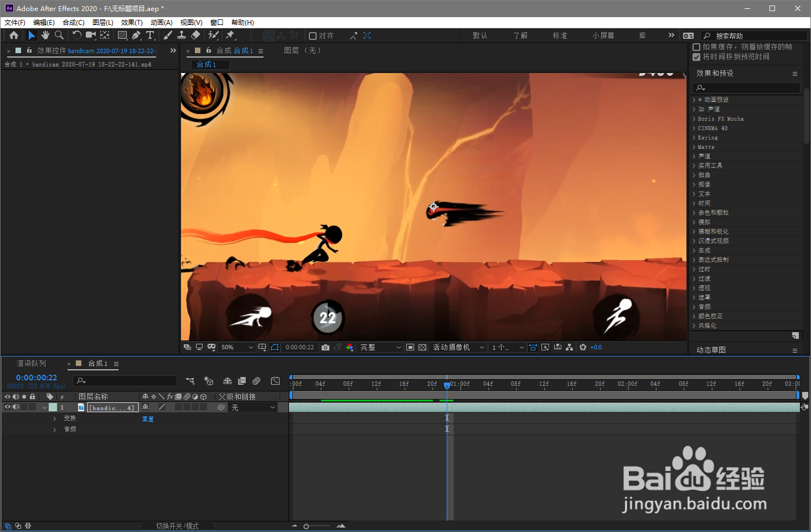This screenshot has width=811, height=532.
Task: Select the Pen tool
Action: [x=136, y=35]
